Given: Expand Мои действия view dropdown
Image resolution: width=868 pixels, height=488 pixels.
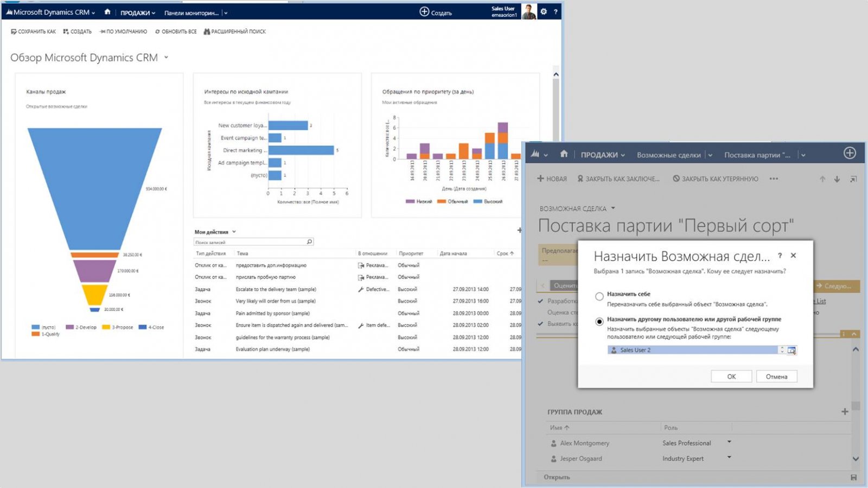Looking at the screenshot, I should 234,232.
